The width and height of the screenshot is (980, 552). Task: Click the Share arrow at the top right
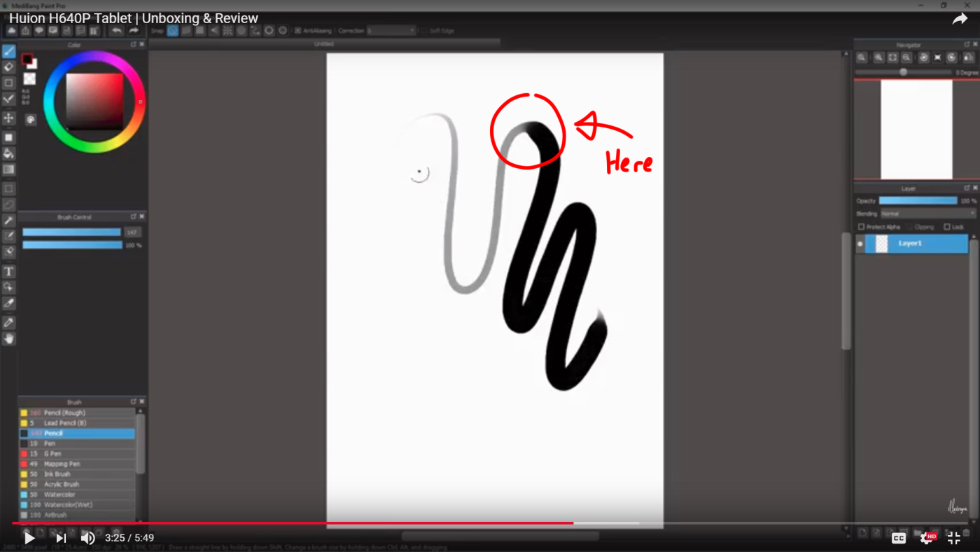point(959,19)
